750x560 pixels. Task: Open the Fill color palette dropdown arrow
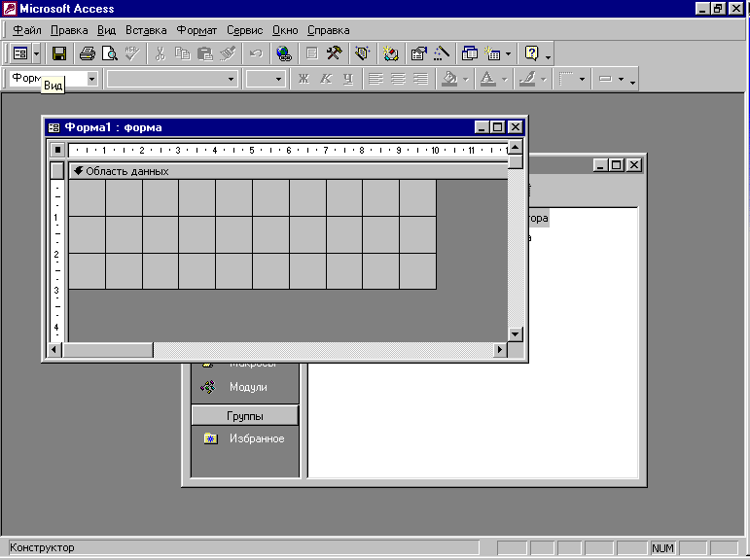tap(465, 79)
